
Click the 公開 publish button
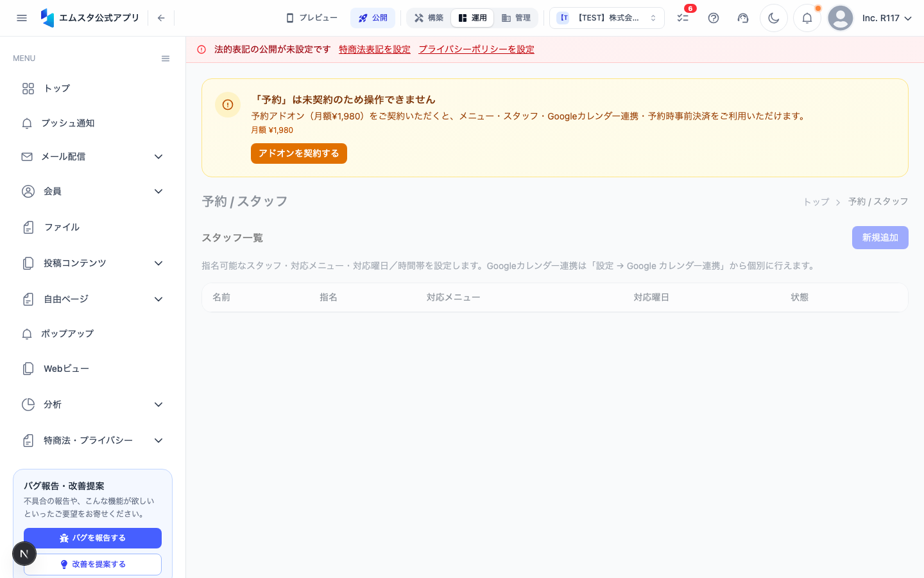click(373, 18)
